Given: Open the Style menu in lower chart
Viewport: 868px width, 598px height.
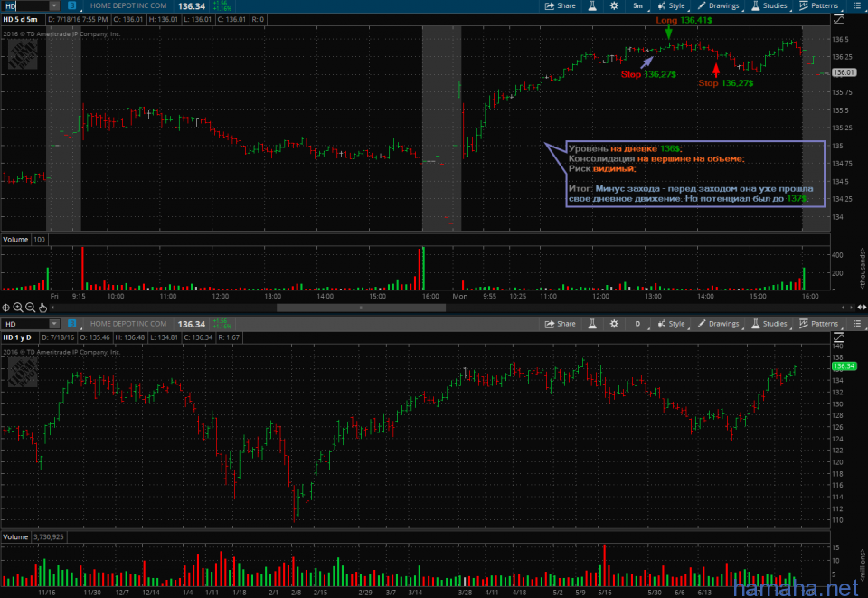Looking at the screenshot, I should pyautogui.click(x=672, y=324).
